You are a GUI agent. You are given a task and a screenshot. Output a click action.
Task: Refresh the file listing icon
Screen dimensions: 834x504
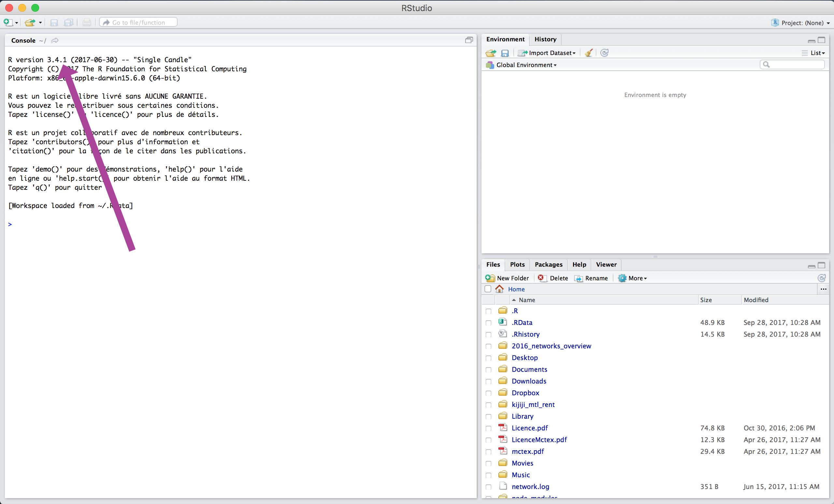822,278
